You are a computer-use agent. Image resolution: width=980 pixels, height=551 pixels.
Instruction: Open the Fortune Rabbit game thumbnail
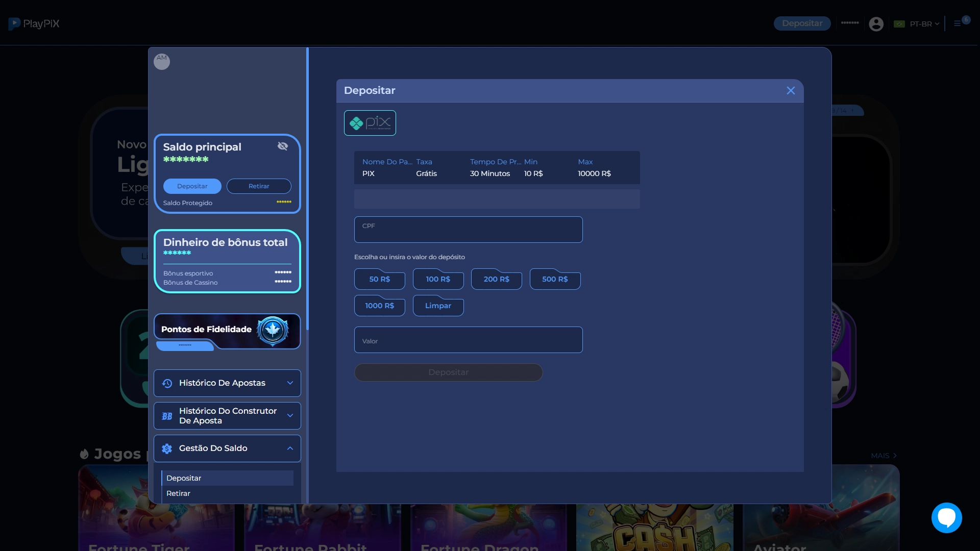(x=322, y=527)
